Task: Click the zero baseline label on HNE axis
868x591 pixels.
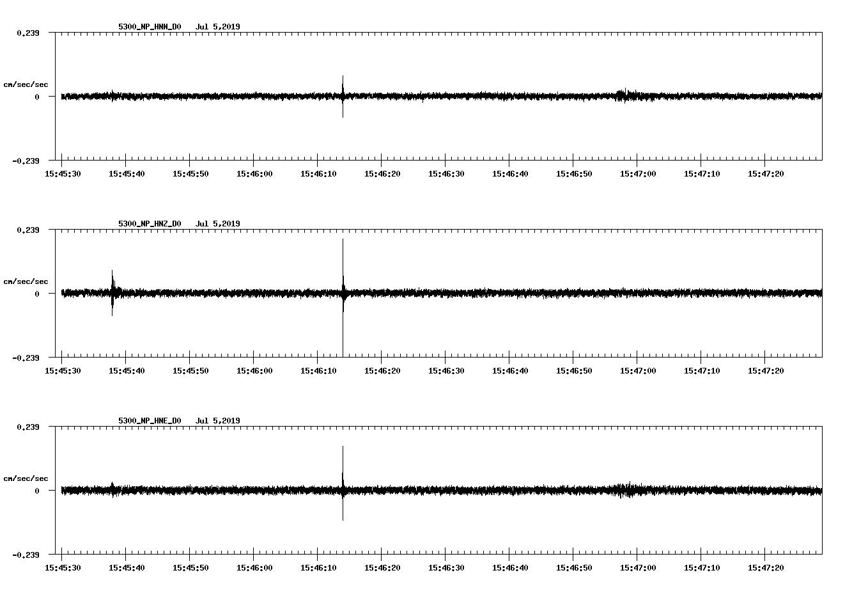Action: pyautogui.click(x=37, y=491)
